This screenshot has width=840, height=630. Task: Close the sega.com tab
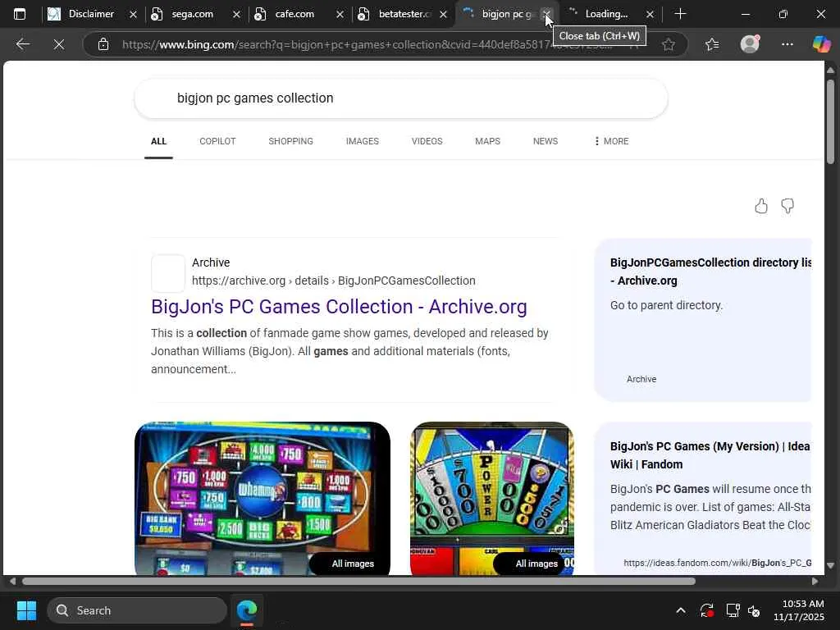(x=236, y=15)
